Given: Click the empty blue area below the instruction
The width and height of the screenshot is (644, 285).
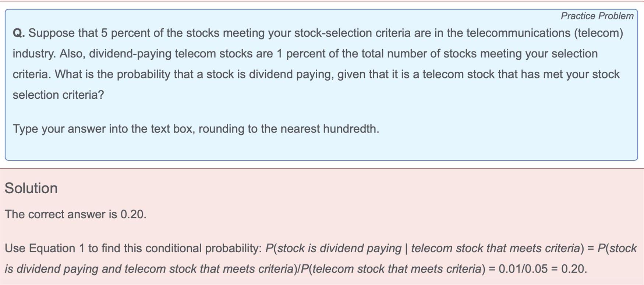Looking at the screenshot, I should pyautogui.click(x=321, y=148).
